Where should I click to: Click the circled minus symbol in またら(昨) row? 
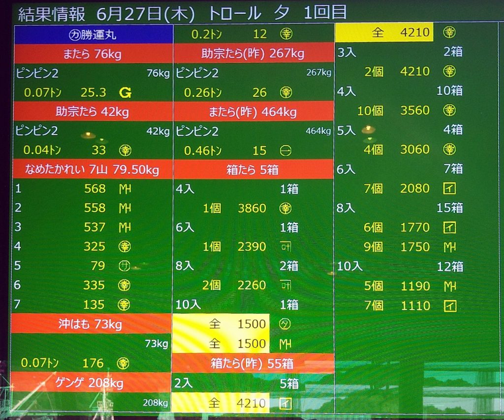click(286, 150)
